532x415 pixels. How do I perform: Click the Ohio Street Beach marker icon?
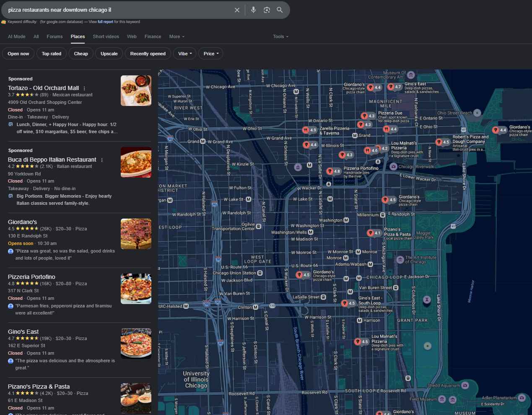coord(477,113)
